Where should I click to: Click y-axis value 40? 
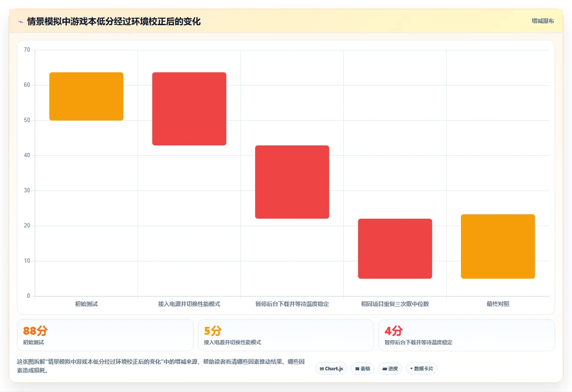click(x=27, y=155)
